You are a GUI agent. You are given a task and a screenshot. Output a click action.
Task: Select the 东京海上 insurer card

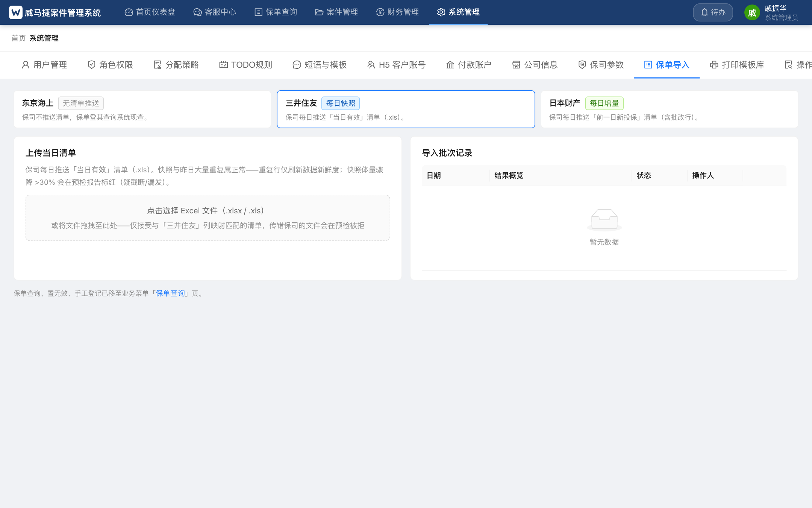click(142, 109)
